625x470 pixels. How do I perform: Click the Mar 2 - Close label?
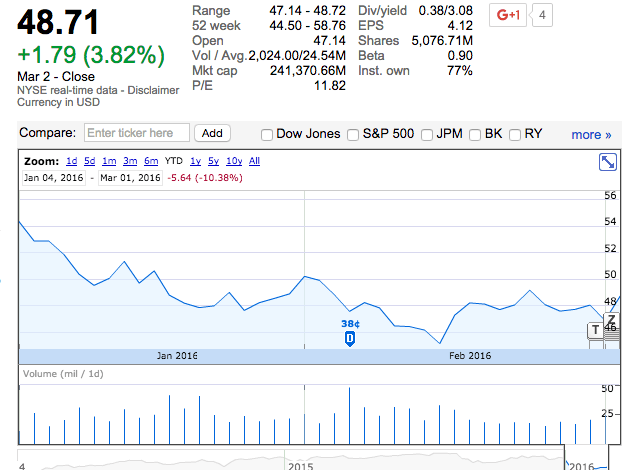[56, 77]
